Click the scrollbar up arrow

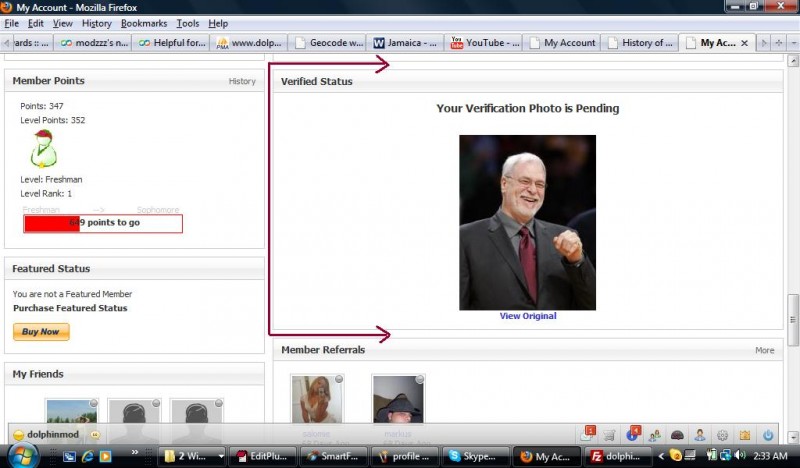click(x=793, y=61)
